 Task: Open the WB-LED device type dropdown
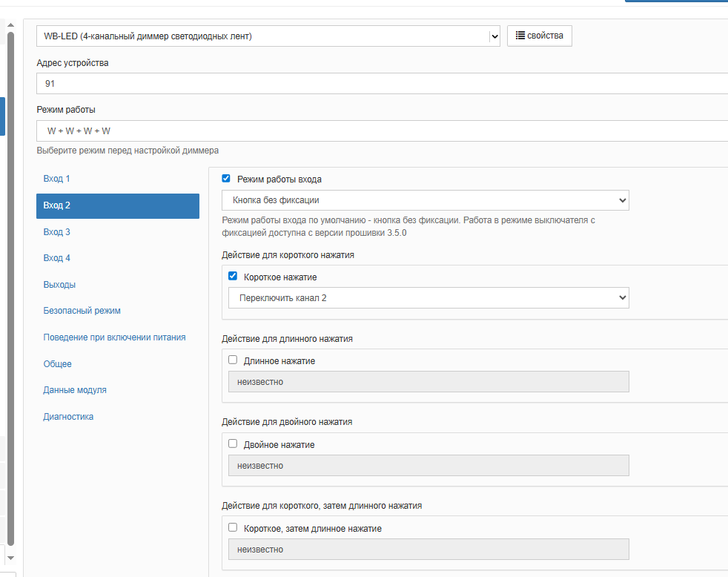tap(268, 36)
